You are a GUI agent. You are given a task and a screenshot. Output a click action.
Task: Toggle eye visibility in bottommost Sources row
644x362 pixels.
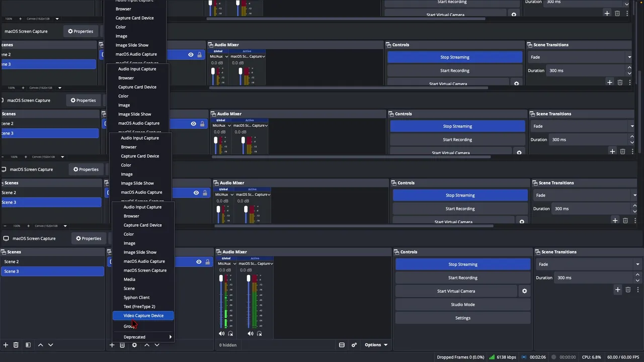point(199,262)
